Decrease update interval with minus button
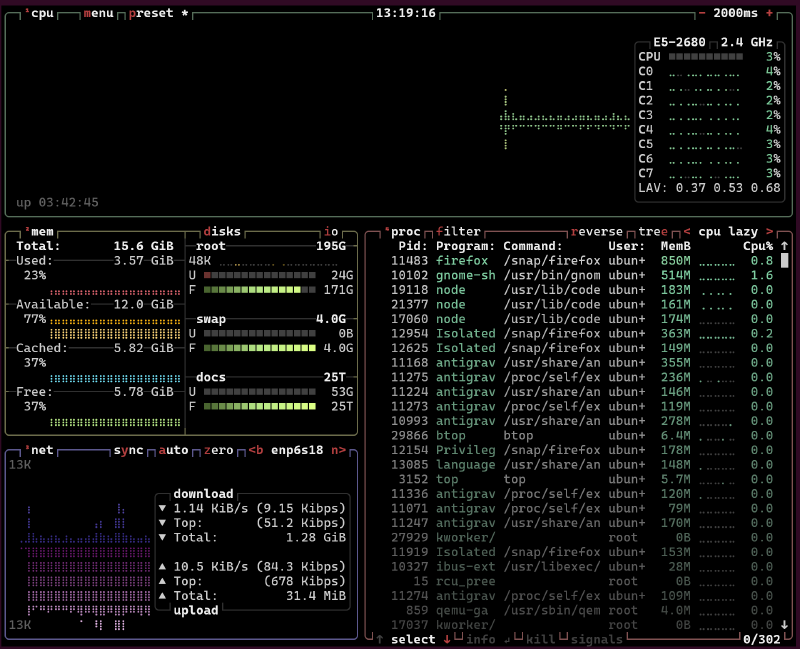The height and width of the screenshot is (649, 800). click(702, 13)
